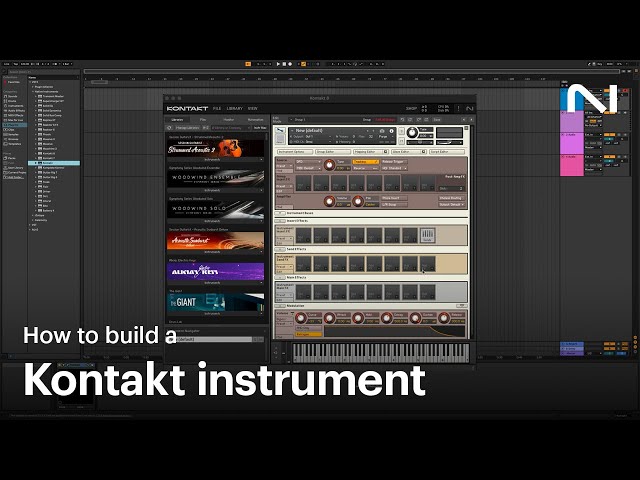Screen dimensions: 640x480
Task: Click the Instrument Options button
Action: 295,151
